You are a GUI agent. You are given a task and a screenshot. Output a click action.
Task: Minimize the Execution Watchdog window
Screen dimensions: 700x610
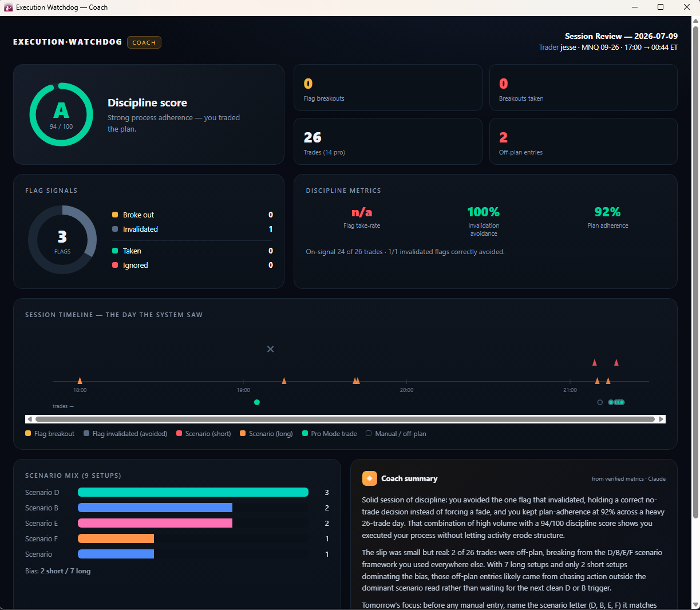click(x=635, y=7)
